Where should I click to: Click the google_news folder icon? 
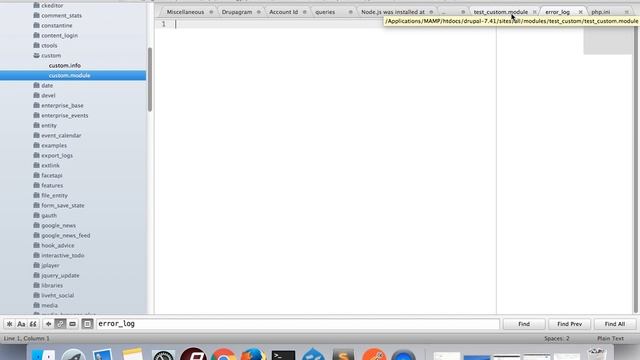click(36, 225)
